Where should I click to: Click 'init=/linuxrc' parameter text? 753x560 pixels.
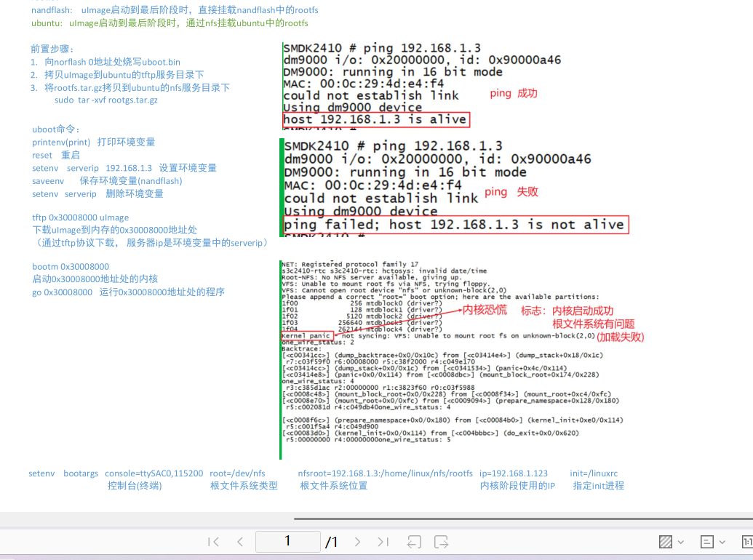(x=594, y=473)
